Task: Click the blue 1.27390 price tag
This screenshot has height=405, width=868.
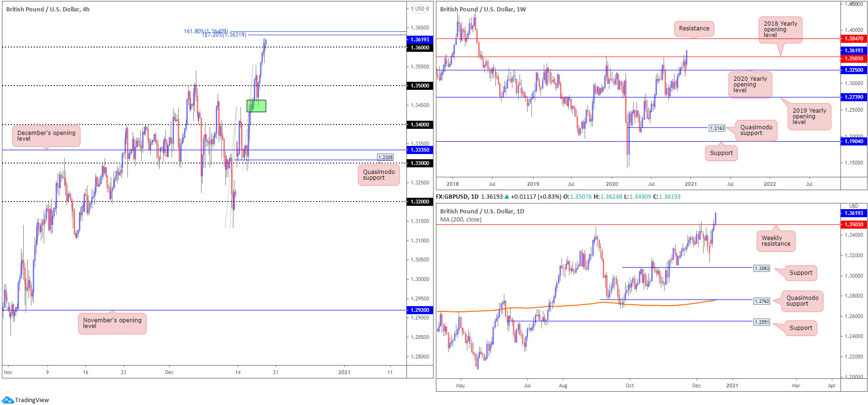Action: tap(854, 97)
